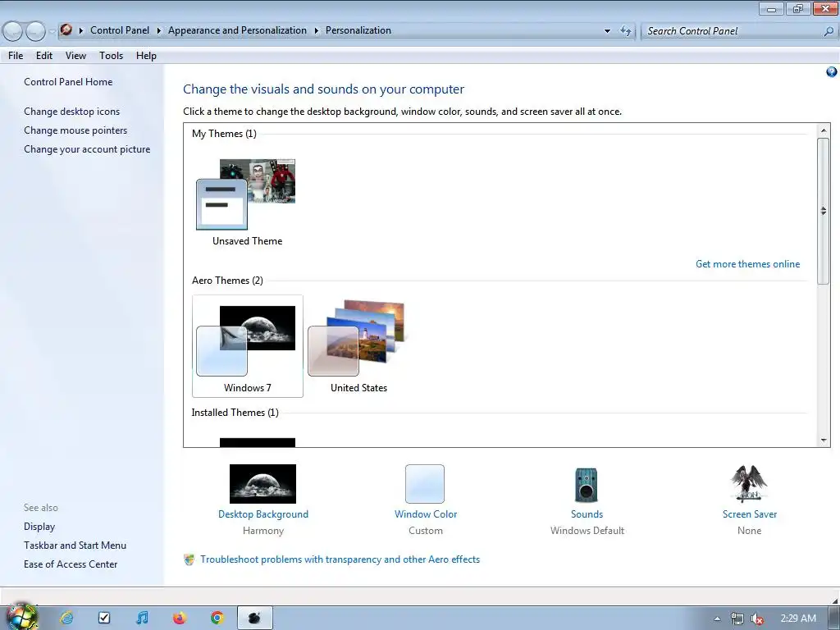Open the Edit menu

coord(44,56)
